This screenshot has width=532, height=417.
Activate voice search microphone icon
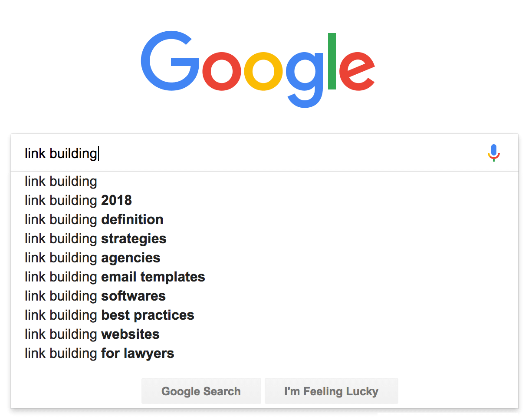click(494, 153)
